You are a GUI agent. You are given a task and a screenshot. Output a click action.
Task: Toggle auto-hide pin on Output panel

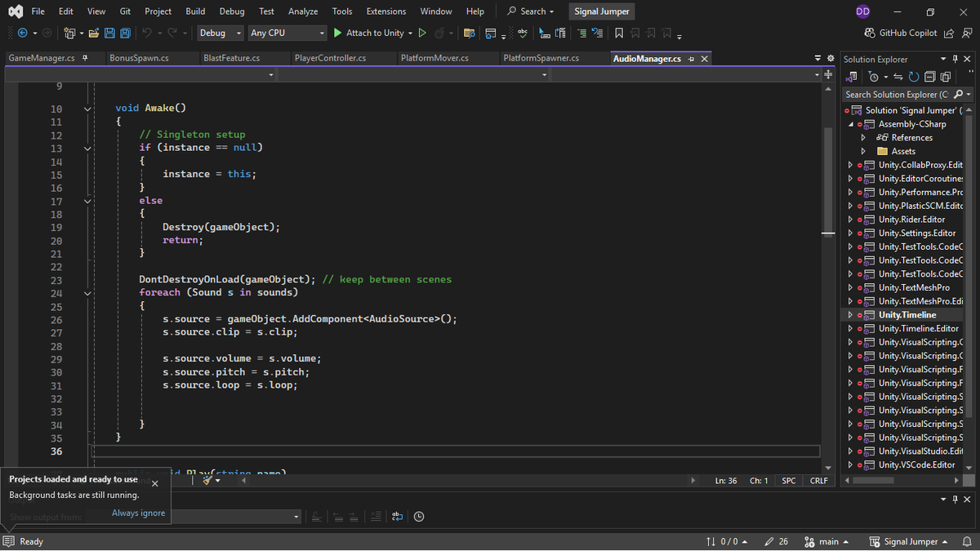pyautogui.click(x=955, y=499)
